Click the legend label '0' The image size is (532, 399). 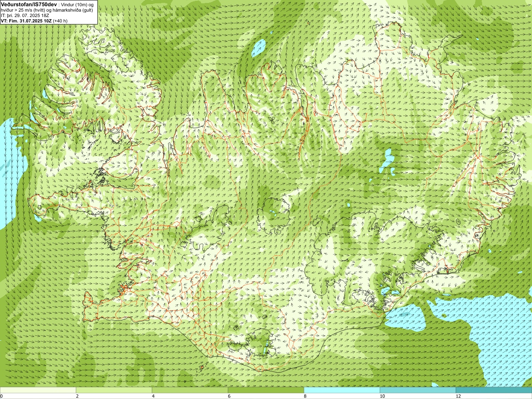(2, 396)
